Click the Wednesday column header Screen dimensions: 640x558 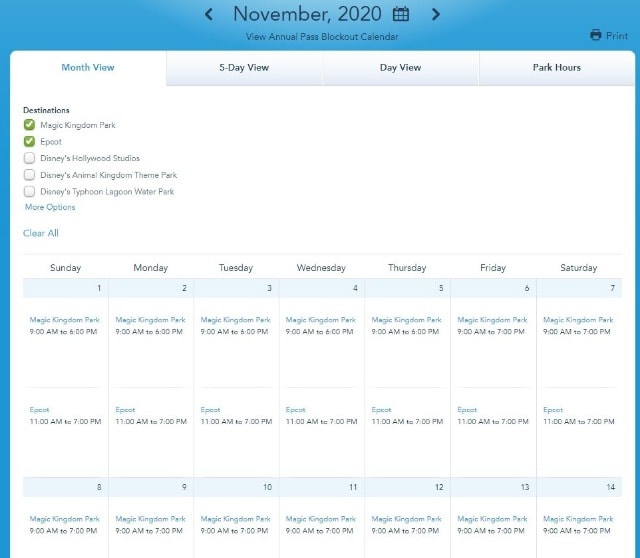click(x=321, y=268)
